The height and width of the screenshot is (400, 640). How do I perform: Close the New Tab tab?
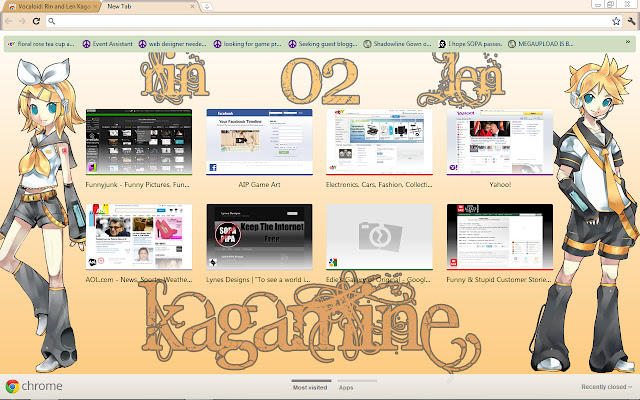click(192, 7)
